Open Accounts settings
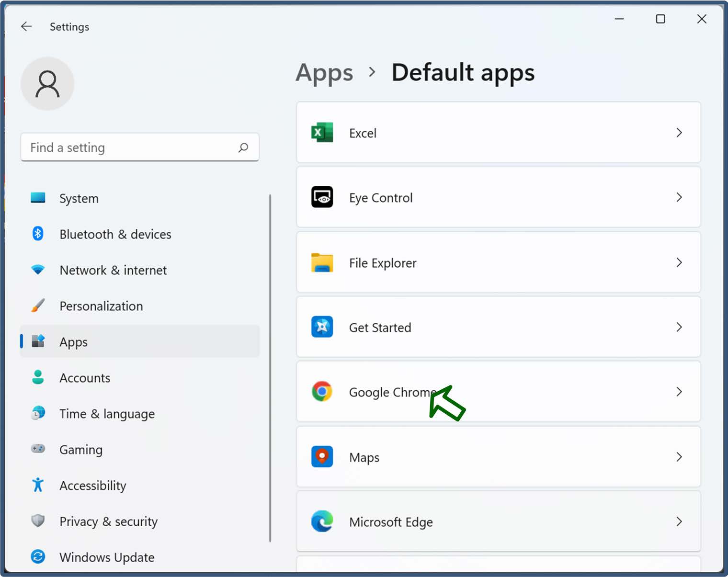This screenshot has height=577, width=728. click(85, 378)
